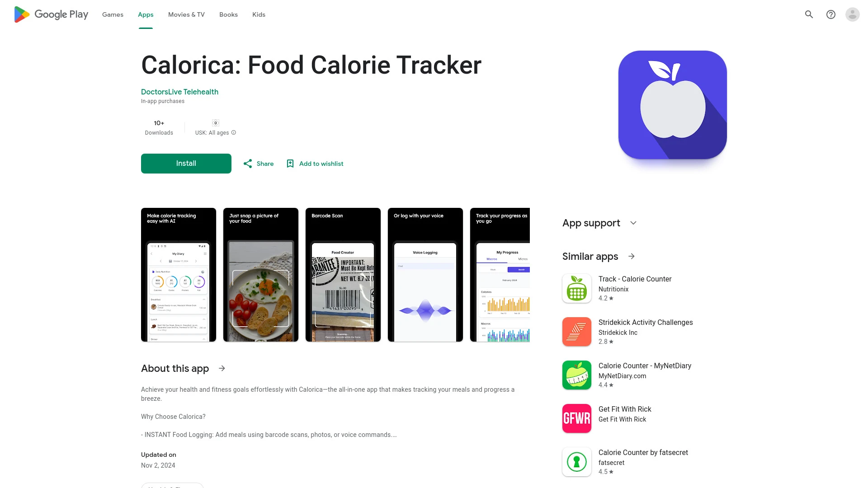This screenshot has height=488, width=868.
Task: Click the Share icon for Calorica
Action: click(247, 163)
